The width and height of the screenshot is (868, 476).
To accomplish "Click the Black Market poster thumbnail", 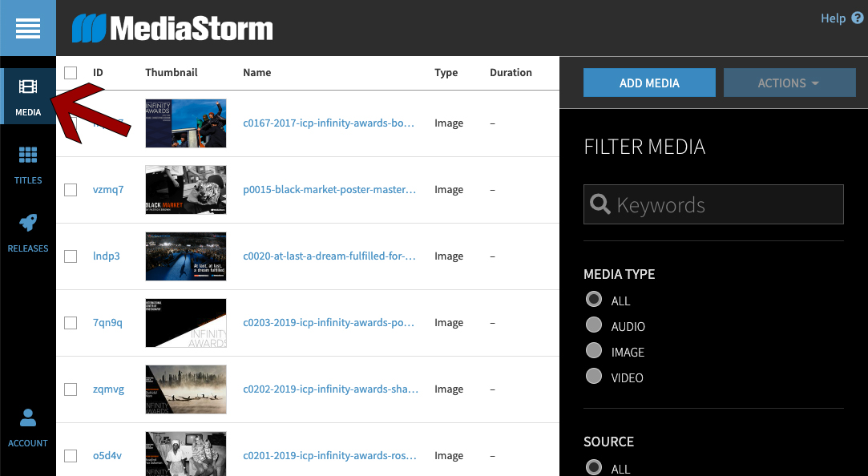I will pyautogui.click(x=186, y=190).
